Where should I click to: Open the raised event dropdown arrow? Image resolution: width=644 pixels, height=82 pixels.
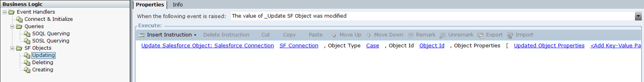coord(638,16)
